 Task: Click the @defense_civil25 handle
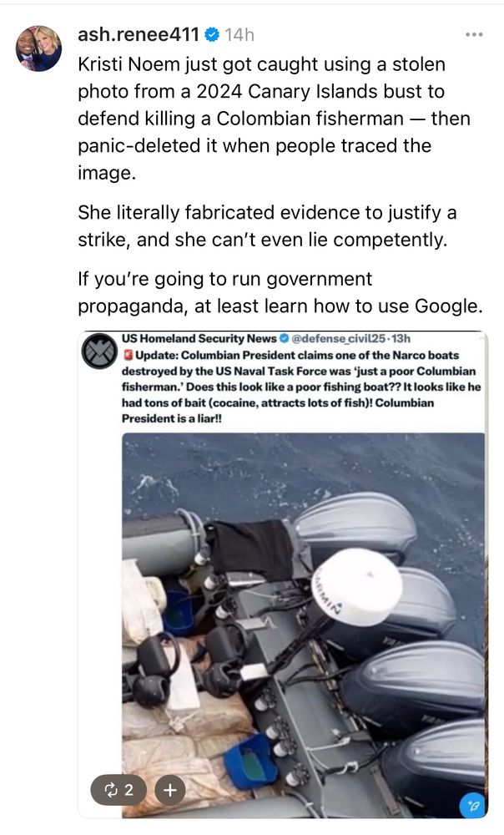pyautogui.click(x=338, y=339)
